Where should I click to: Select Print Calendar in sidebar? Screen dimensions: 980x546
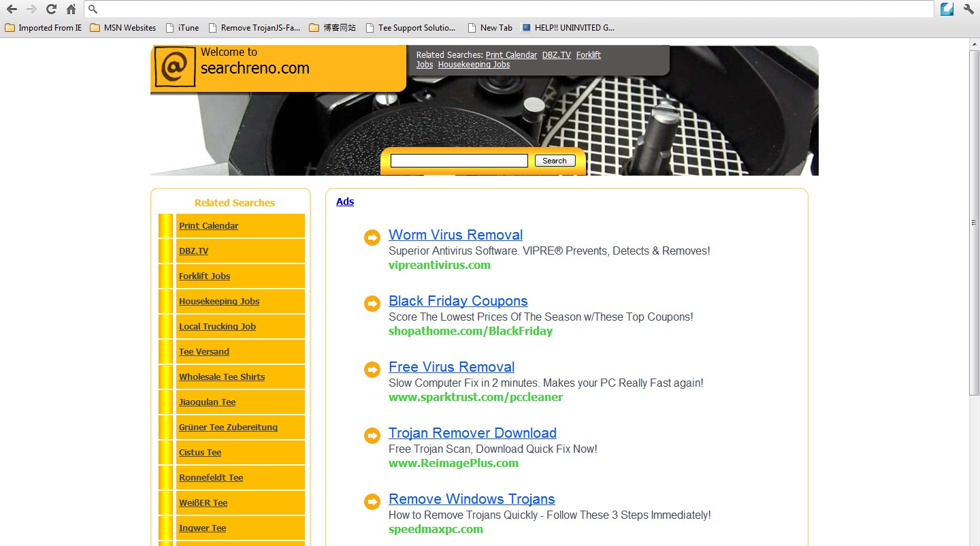pyautogui.click(x=208, y=226)
